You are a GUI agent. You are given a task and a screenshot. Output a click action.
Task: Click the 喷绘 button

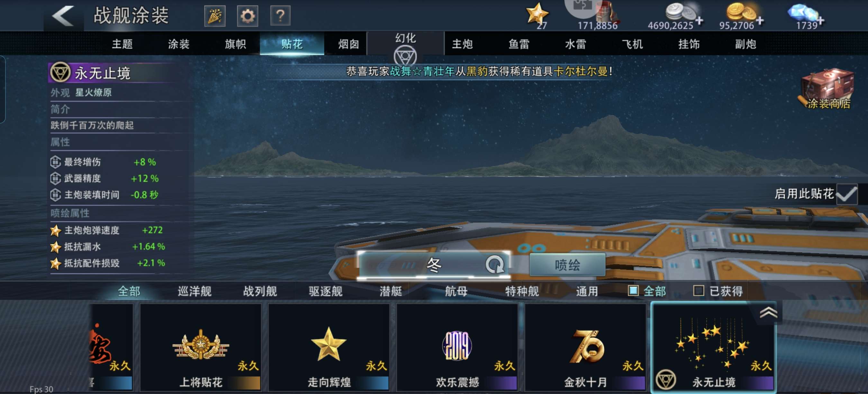pos(567,265)
